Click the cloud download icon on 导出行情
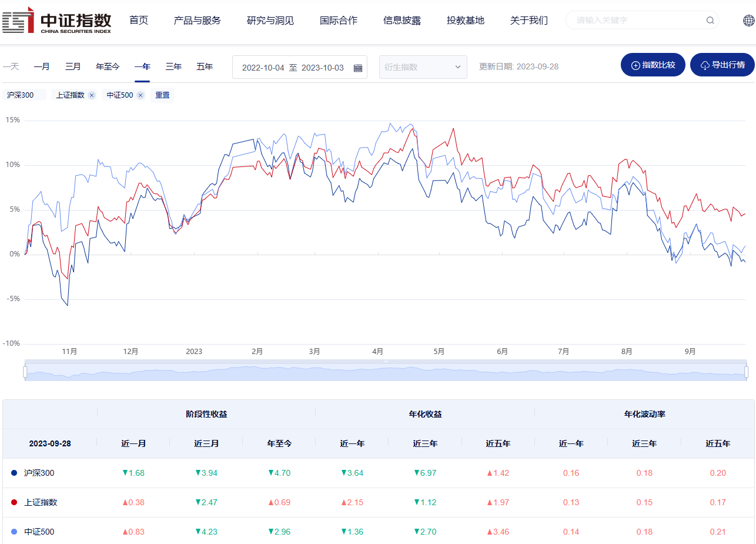Screen dimensions: 756x544 [x=705, y=65]
